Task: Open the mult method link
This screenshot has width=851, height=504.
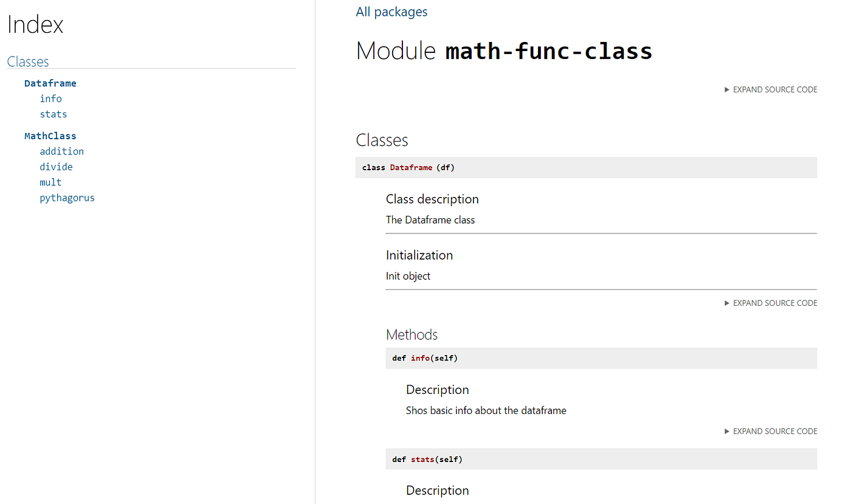Action: pyautogui.click(x=51, y=182)
